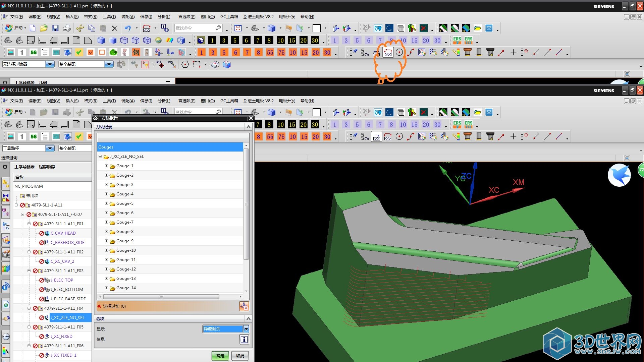The width and height of the screenshot is (644, 362).
Task: Click the ERS 7 icon in top window
Action: click(457, 41)
